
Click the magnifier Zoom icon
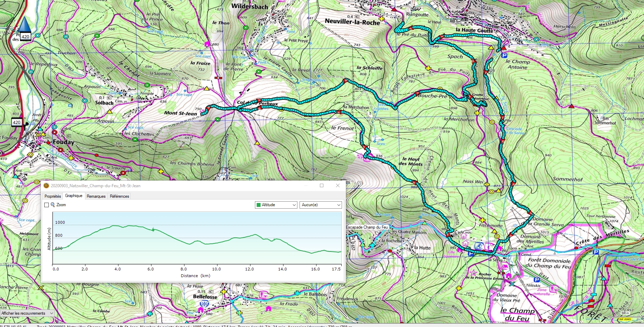pos(53,205)
